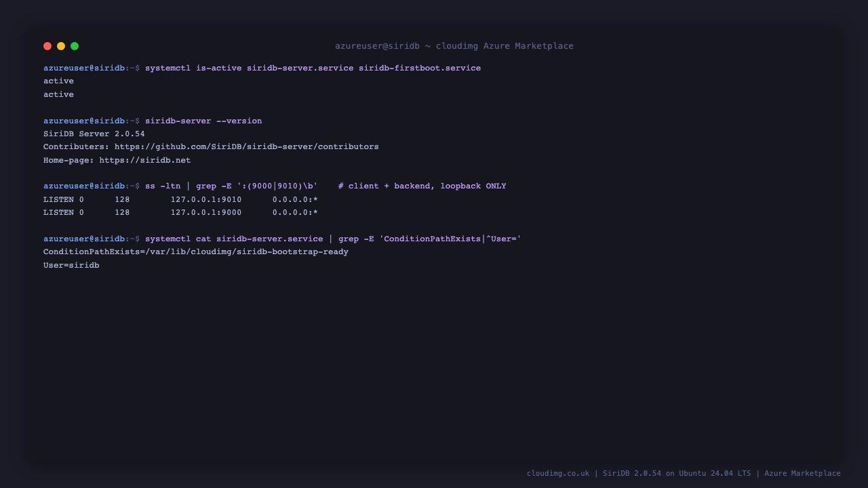Screen dimensions: 868x488
Task: Click the red close window dot
Action: tap(47, 46)
